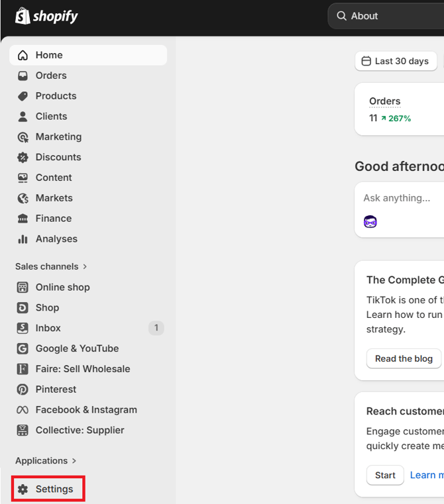Click the Content image icon
This screenshot has width=444, height=504.
coord(23,177)
